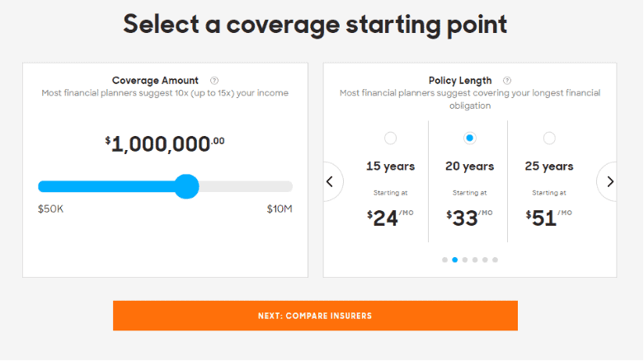Viewport: 644px width, 361px height.
Task: Show previous policy lengths with left arrow
Action: point(331,181)
